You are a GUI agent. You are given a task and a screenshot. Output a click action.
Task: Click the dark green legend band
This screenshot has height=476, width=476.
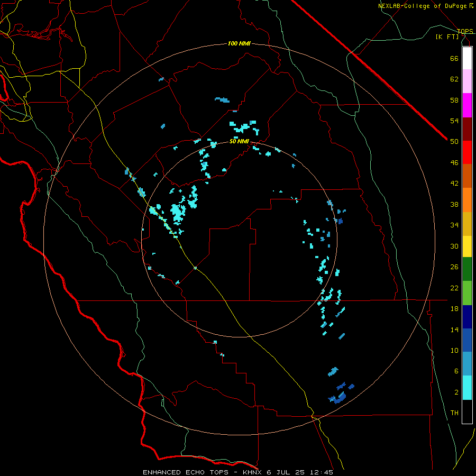click(467, 269)
